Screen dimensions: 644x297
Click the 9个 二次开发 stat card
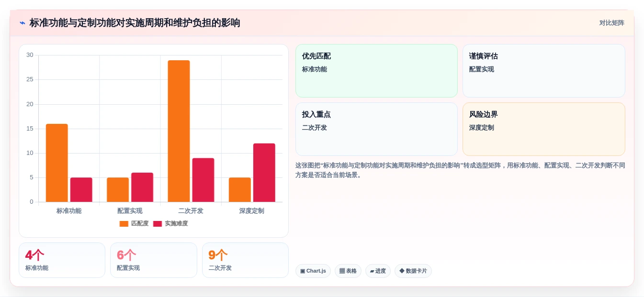coord(245,260)
